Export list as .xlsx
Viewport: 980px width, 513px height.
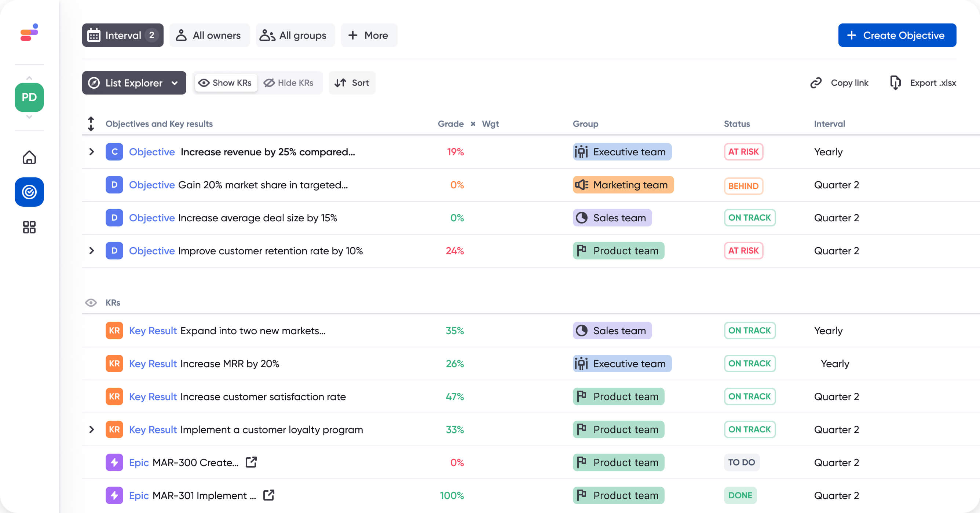click(x=922, y=83)
